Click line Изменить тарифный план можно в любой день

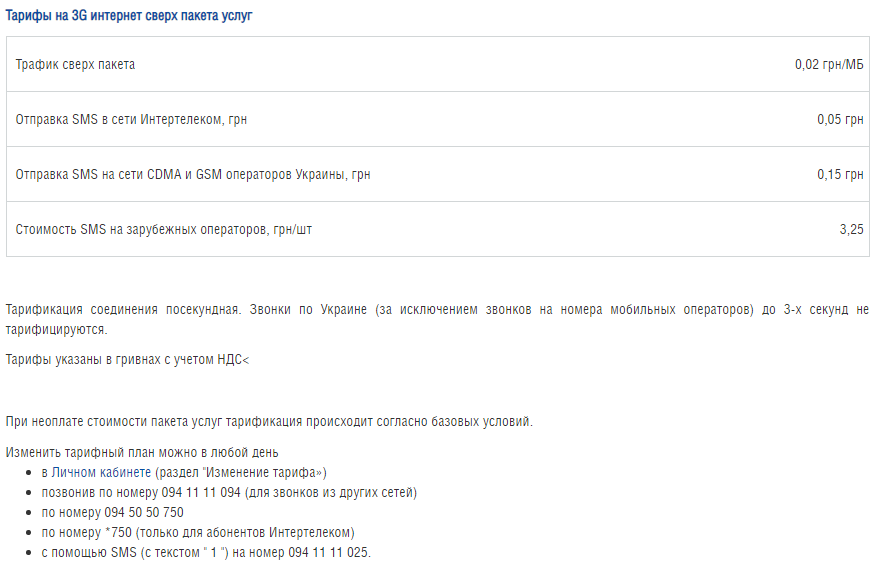pyautogui.click(x=142, y=452)
